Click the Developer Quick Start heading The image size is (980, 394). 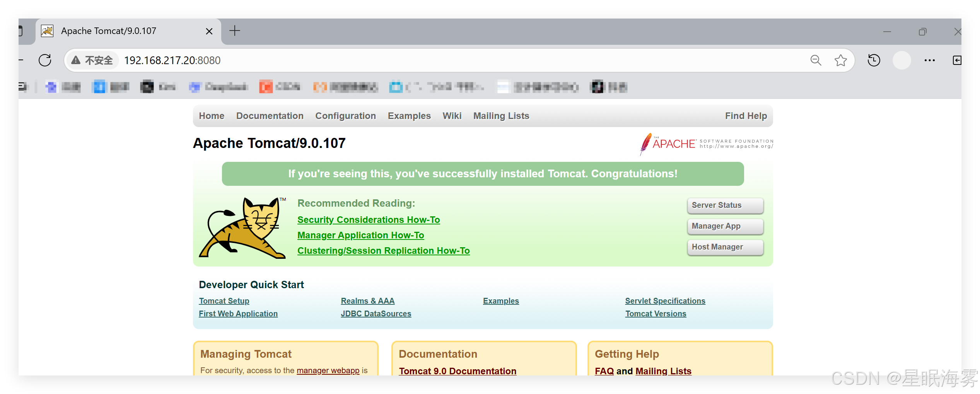(x=251, y=285)
